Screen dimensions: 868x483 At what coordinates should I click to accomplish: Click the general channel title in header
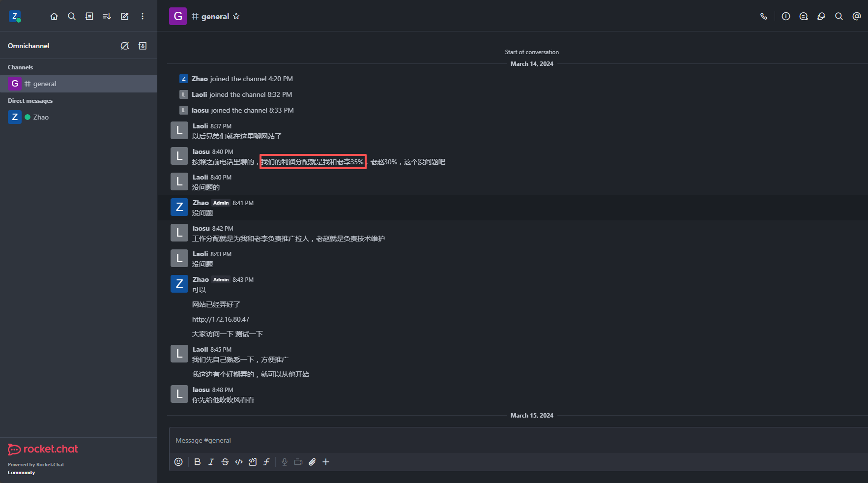click(215, 16)
